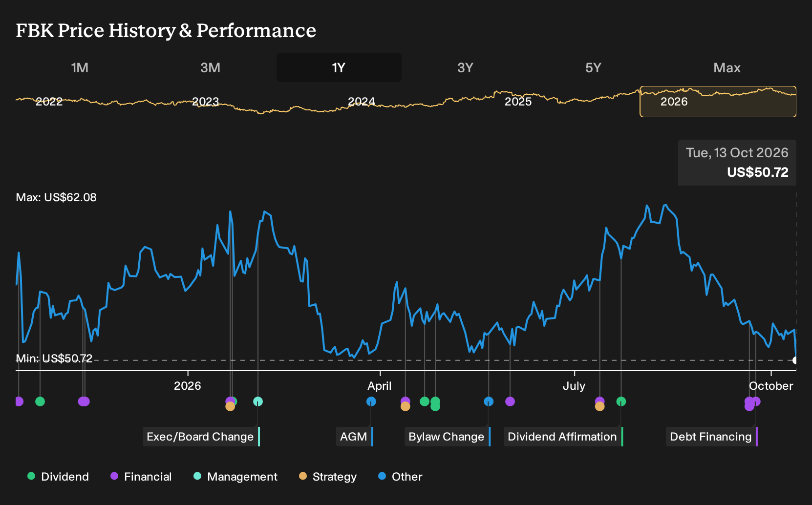Click the Max: US$62.08 label
This screenshot has height=505, width=812.
point(56,197)
